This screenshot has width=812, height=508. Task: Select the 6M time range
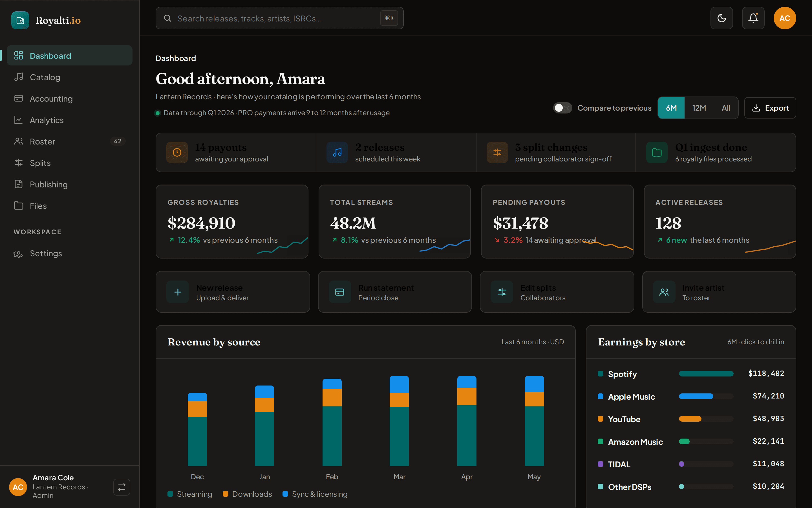point(671,108)
